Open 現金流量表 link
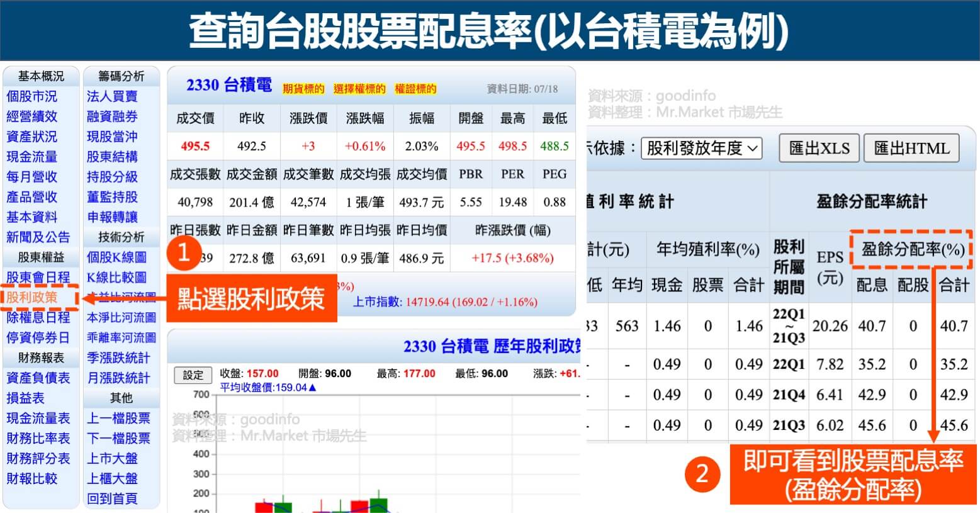 (x=38, y=418)
